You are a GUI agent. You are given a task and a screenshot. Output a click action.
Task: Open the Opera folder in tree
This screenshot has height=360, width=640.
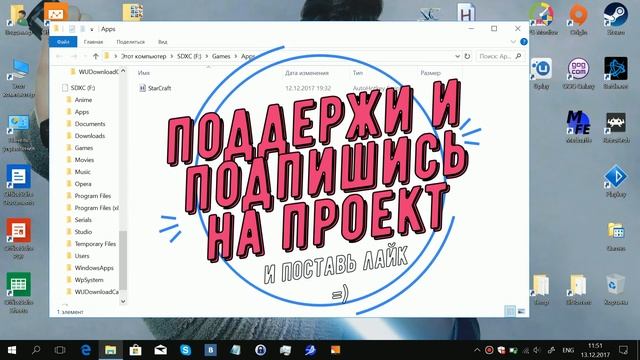point(83,184)
